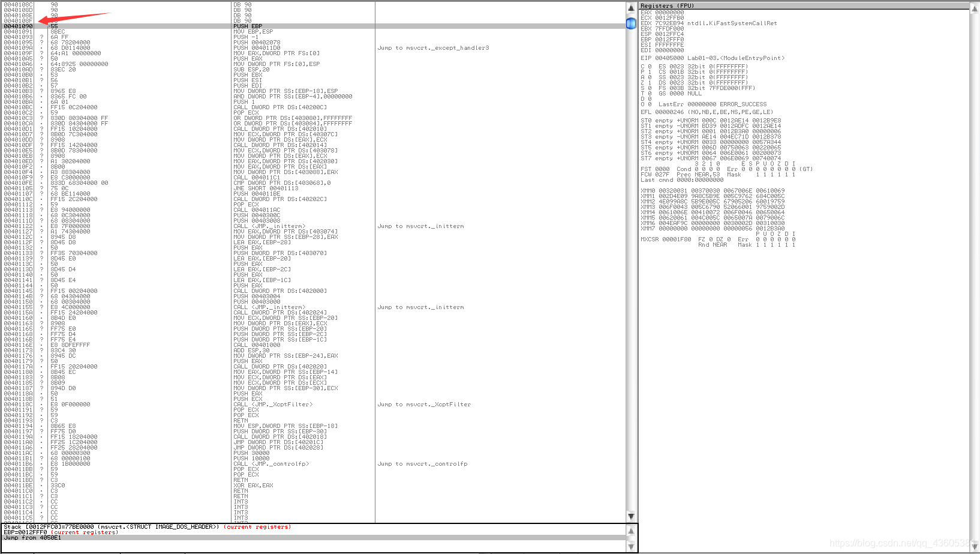Click the Jump from 4050E1 info line
Image resolution: width=980 pixels, height=554 pixels.
click(x=32, y=538)
